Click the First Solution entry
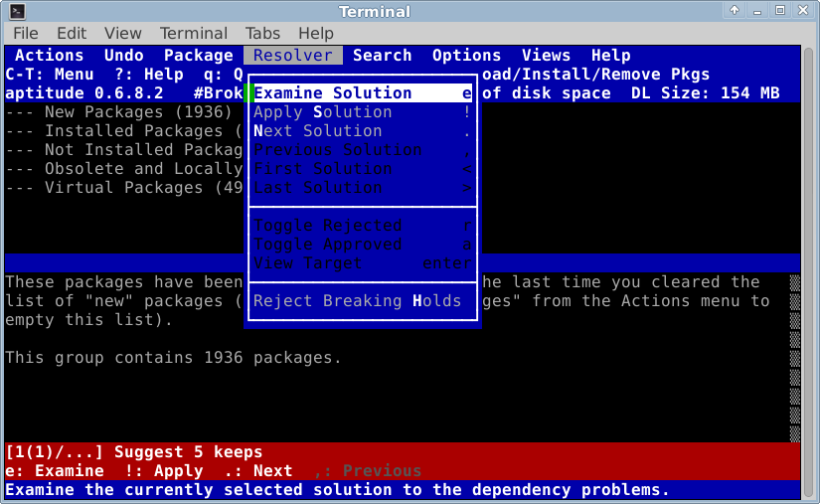 (363, 168)
